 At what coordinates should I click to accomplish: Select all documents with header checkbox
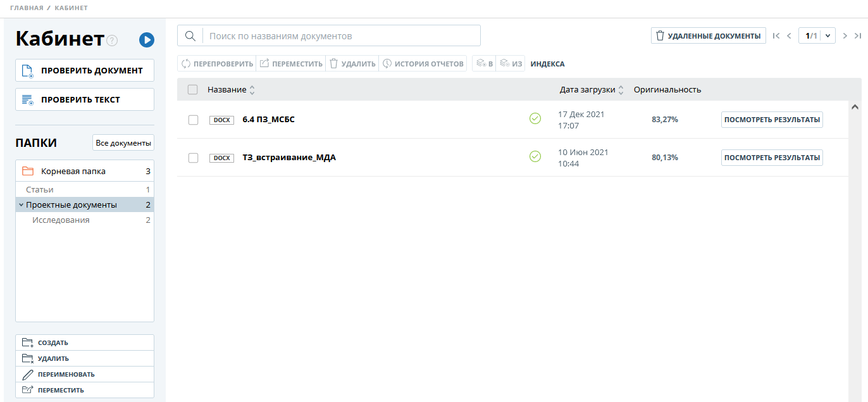193,90
